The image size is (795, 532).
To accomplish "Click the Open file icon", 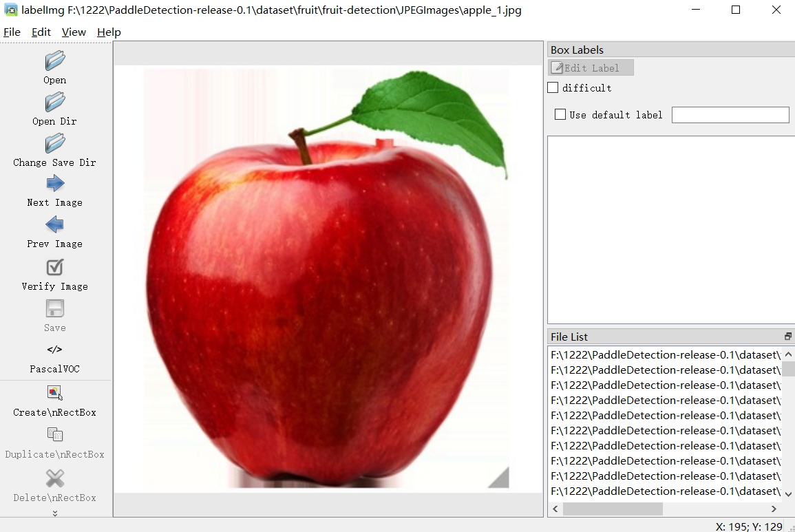I will (55, 61).
